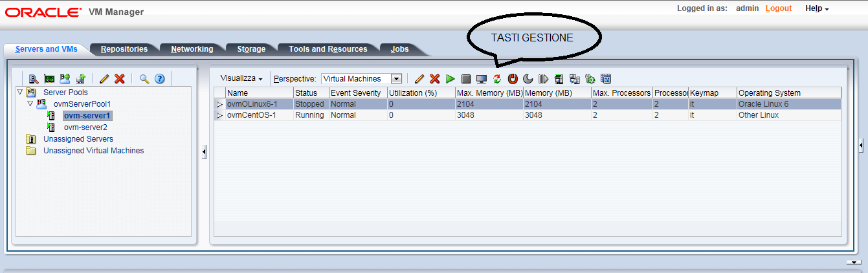Sort by the Utilization (%) column header
868x273 pixels.
pos(421,93)
